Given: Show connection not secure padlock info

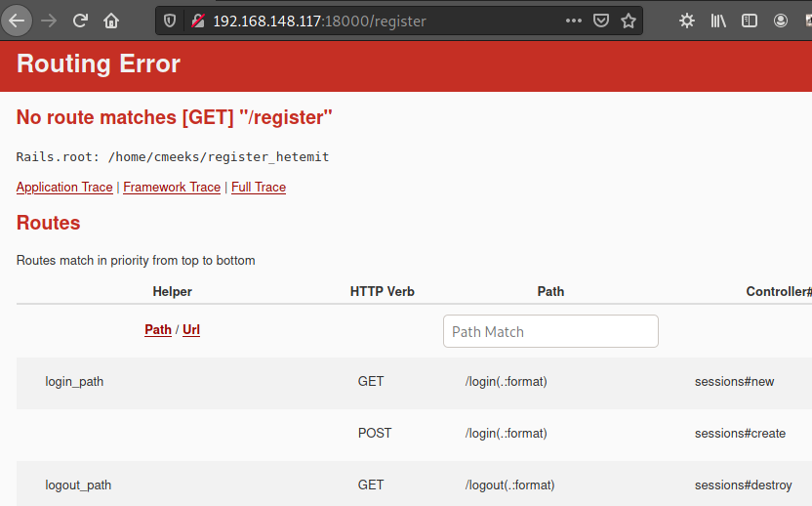Looking at the screenshot, I should [198, 21].
